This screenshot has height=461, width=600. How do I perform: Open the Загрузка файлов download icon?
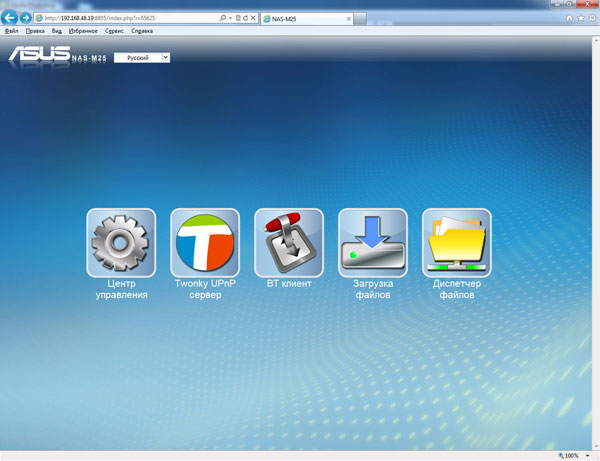pyautogui.click(x=373, y=243)
